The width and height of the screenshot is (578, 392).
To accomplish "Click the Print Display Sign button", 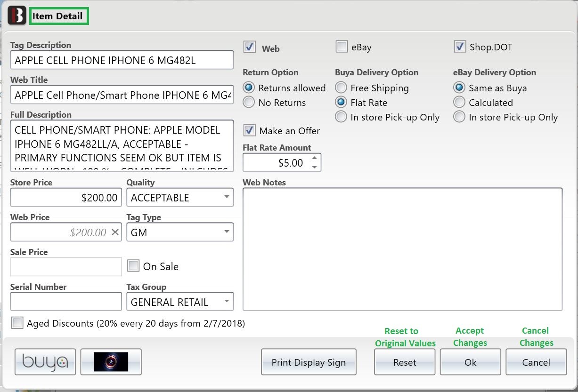I will (x=309, y=362).
